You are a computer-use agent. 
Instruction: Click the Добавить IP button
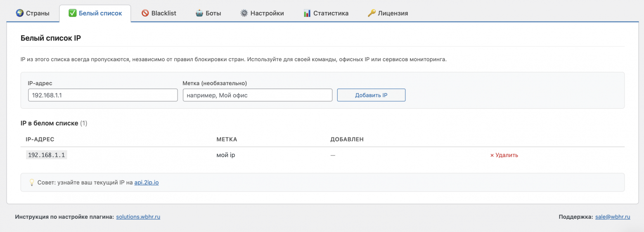coord(371,95)
